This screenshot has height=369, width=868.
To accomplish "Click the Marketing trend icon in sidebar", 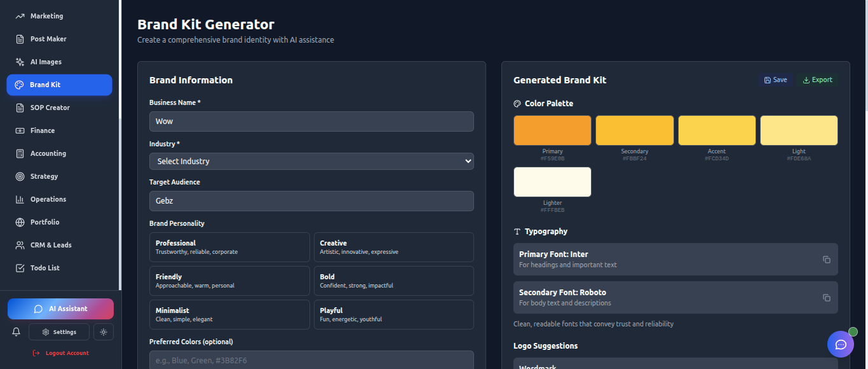I will [20, 16].
